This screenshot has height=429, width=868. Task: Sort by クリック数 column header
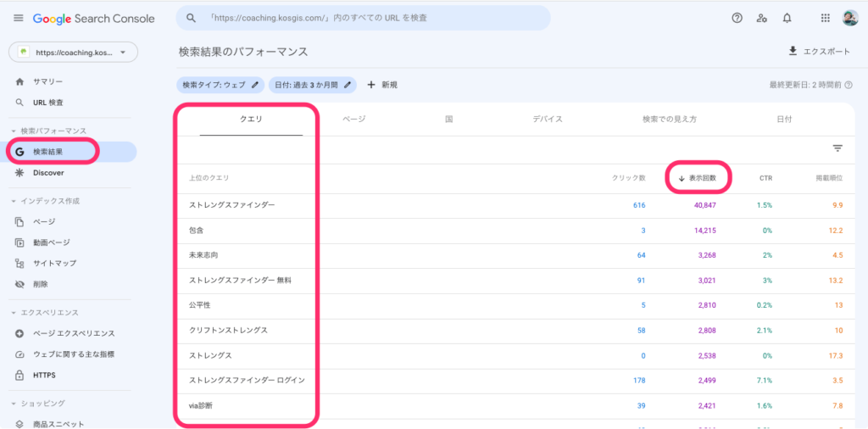629,178
